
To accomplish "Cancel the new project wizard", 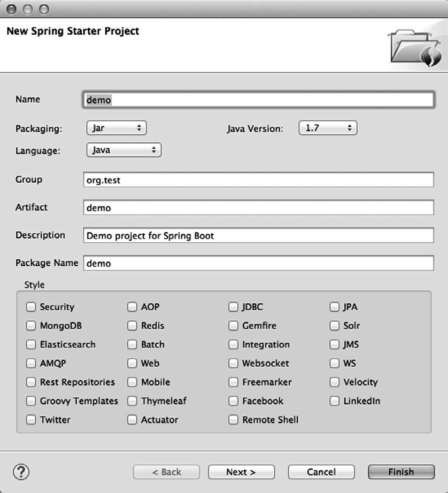I will (321, 472).
